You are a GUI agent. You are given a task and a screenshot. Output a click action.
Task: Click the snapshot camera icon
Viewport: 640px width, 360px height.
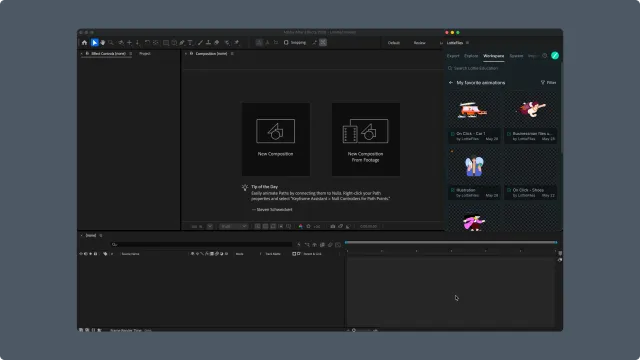point(333,226)
